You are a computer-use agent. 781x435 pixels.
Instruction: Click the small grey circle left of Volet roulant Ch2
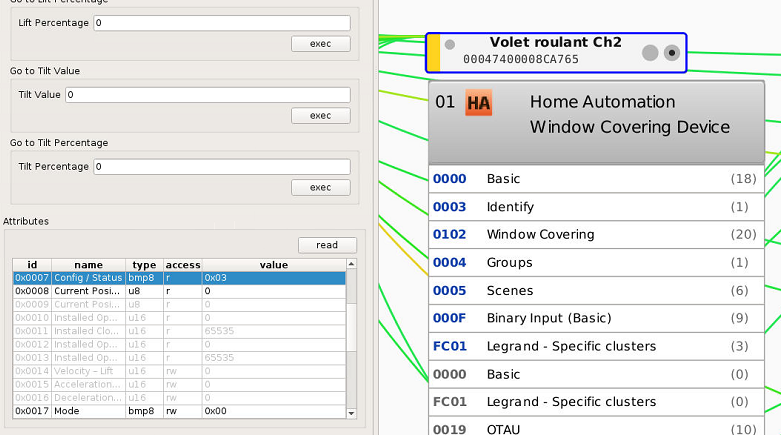[x=449, y=44]
